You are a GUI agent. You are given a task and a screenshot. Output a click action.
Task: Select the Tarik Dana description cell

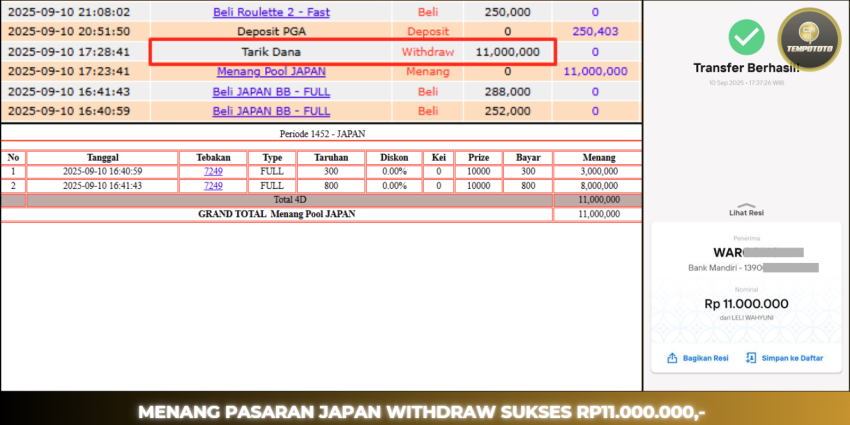coord(271,52)
